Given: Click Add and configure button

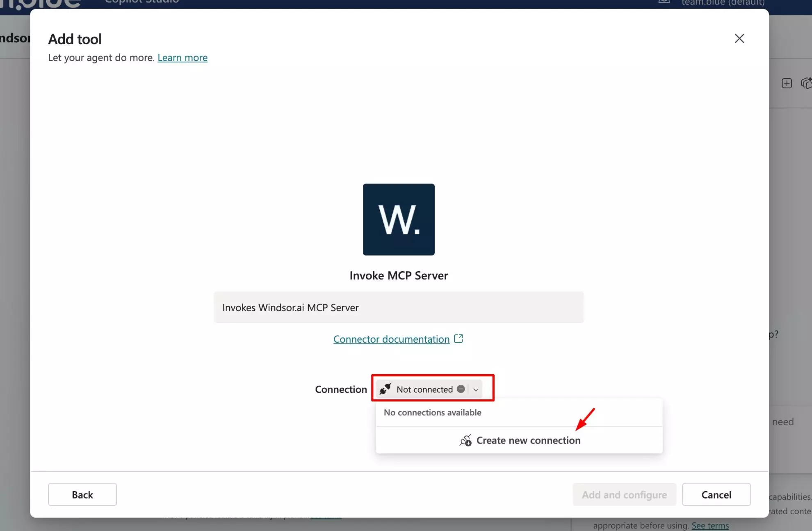Looking at the screenshot, I should 624,494.
